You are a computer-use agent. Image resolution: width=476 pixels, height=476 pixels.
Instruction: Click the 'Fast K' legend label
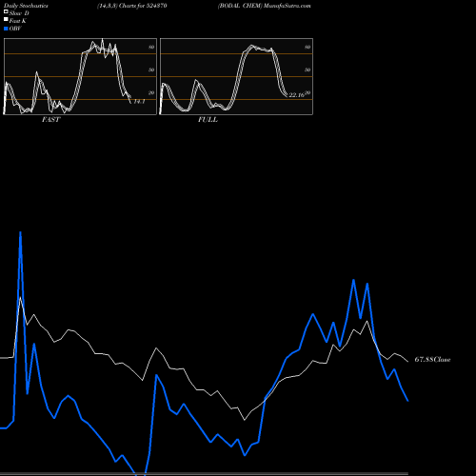[18, 21]
